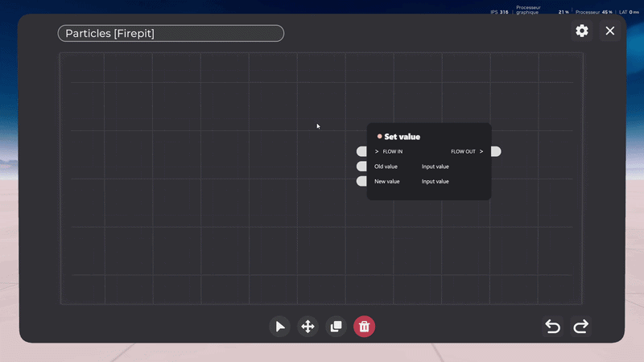Click the Old value Input value field
The width and height of the screenshot is (644, 362).
(435, 167)
